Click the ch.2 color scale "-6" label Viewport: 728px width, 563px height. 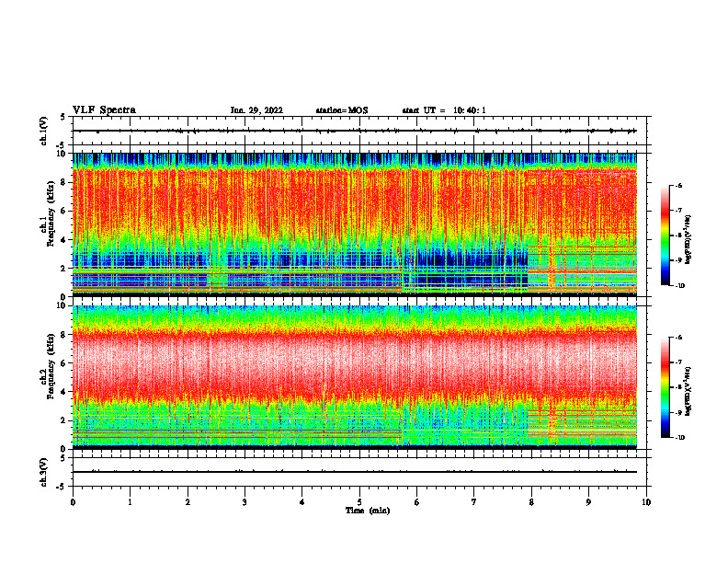tap(678, 338)
